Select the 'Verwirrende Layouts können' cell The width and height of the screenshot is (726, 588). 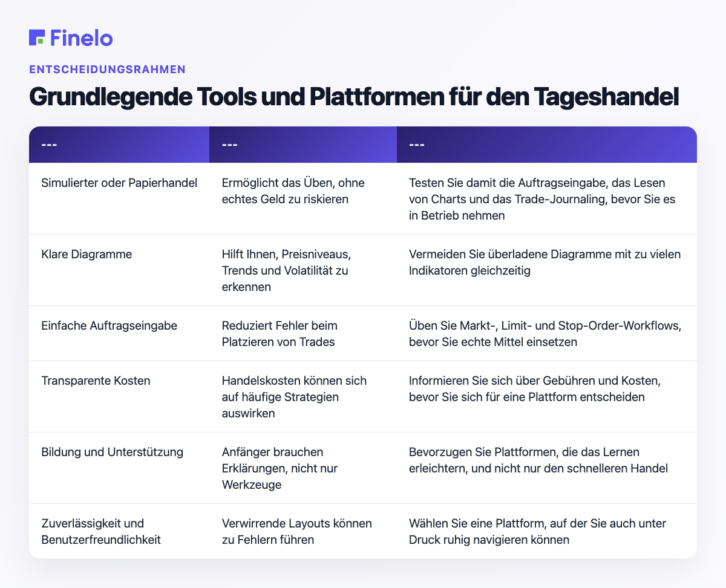(303, 531)
